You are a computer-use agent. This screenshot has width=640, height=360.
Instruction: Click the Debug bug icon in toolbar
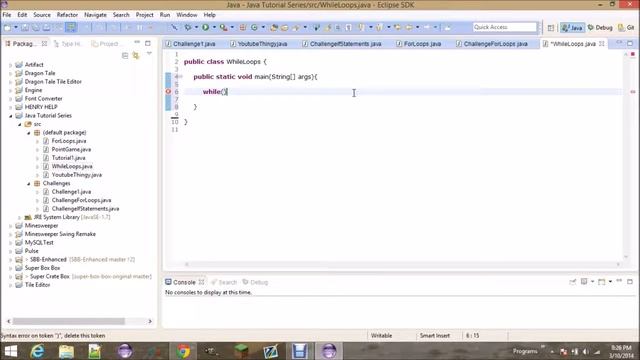click(x=188, y=27)
